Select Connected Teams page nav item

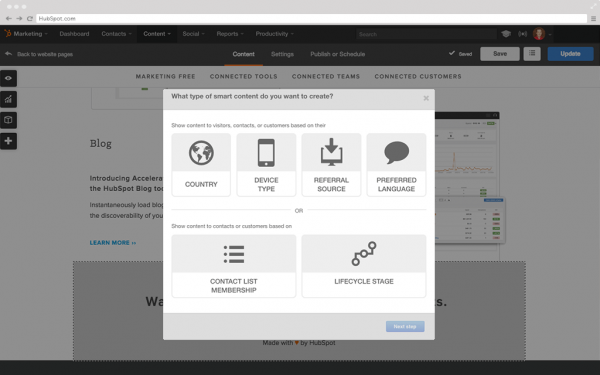pos(326,77)
